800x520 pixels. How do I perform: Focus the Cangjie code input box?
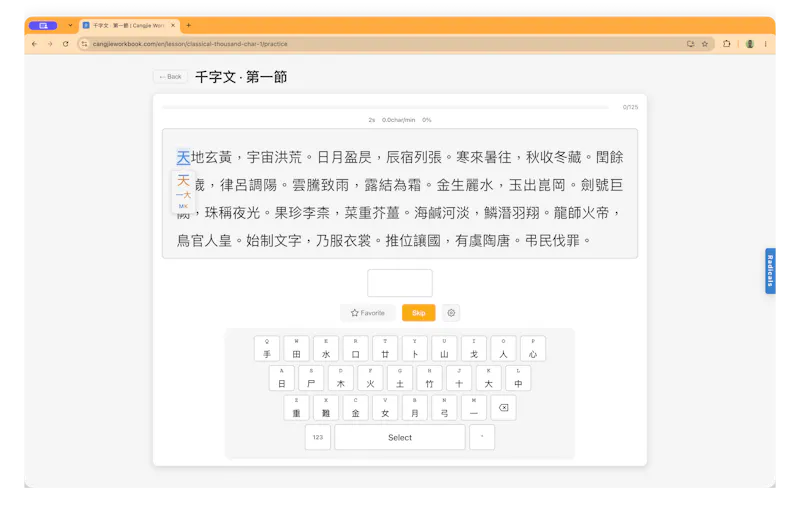(400, 283)
